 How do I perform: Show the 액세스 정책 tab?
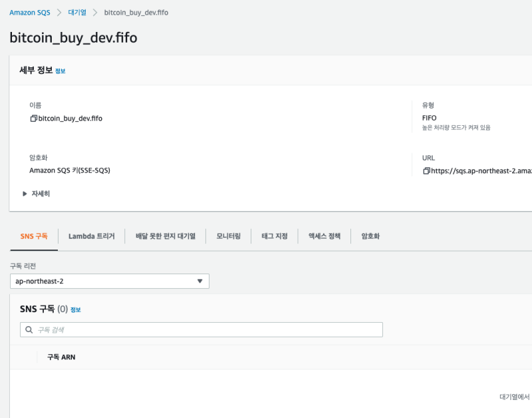click(324, 236)
